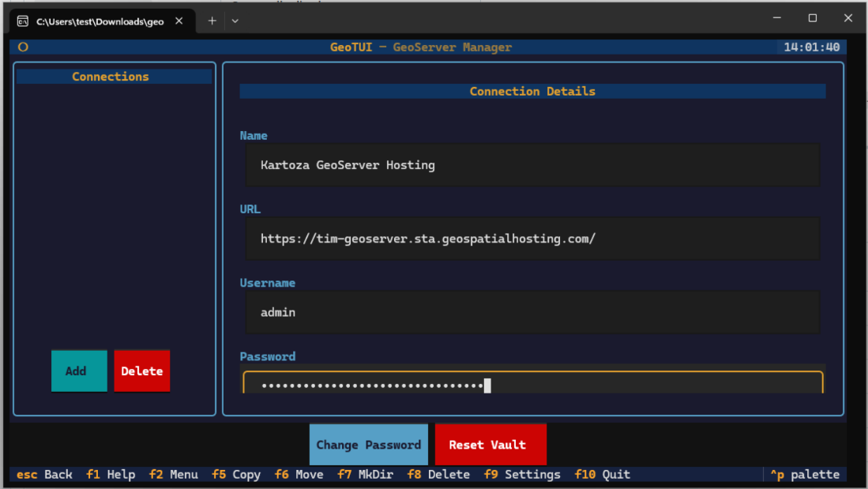Click f7 MkDir in the footer

(x=366, y=475)
